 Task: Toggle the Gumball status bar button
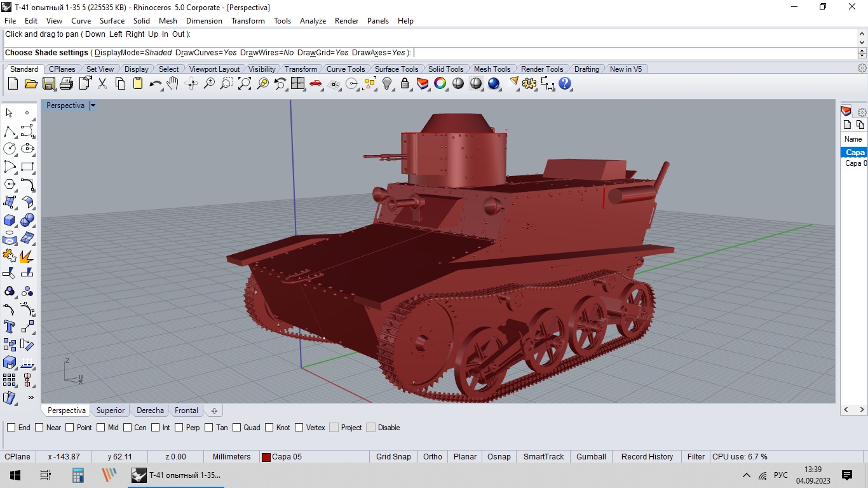591,457
